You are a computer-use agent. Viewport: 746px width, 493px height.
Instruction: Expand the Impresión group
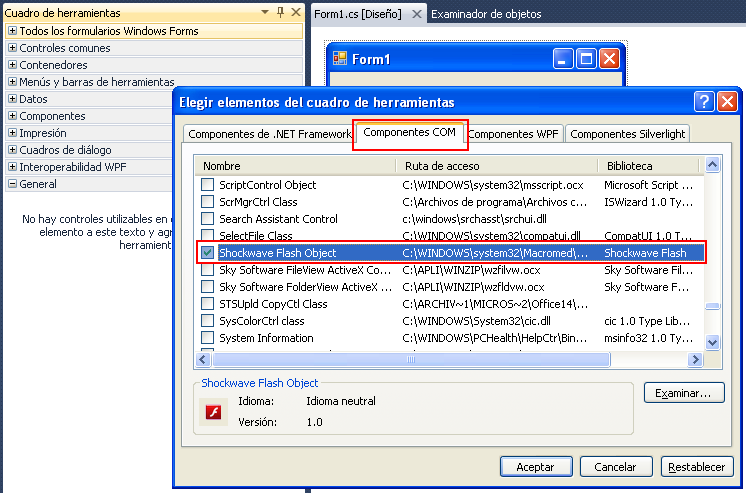13,133
